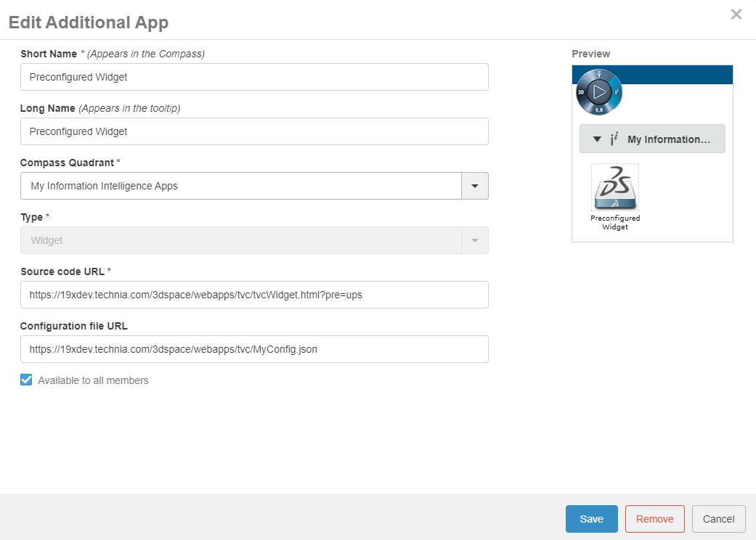
Task: Uncheck the Available to all members checkbox
Action: pyautogui.click(x=26, y=380)
